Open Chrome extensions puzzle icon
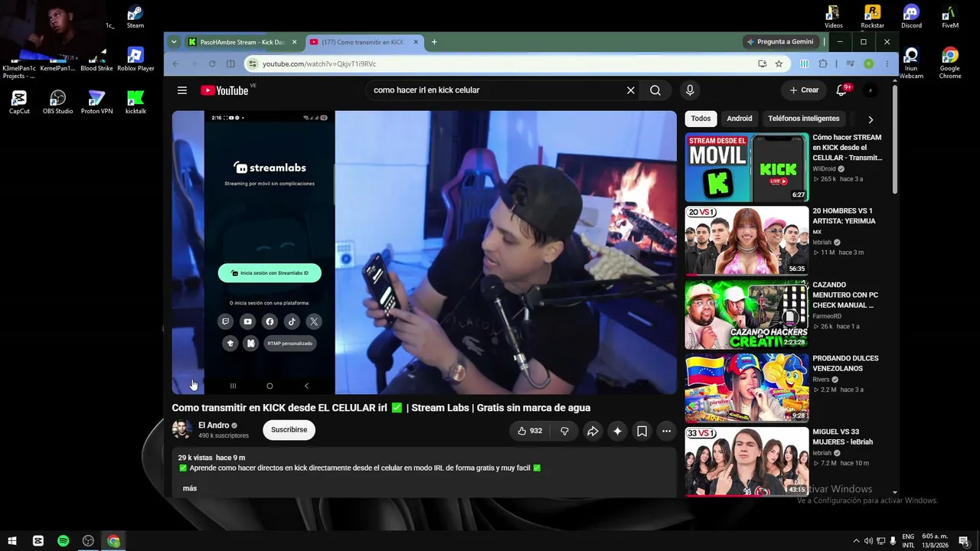980x551 pixels. 823,64
